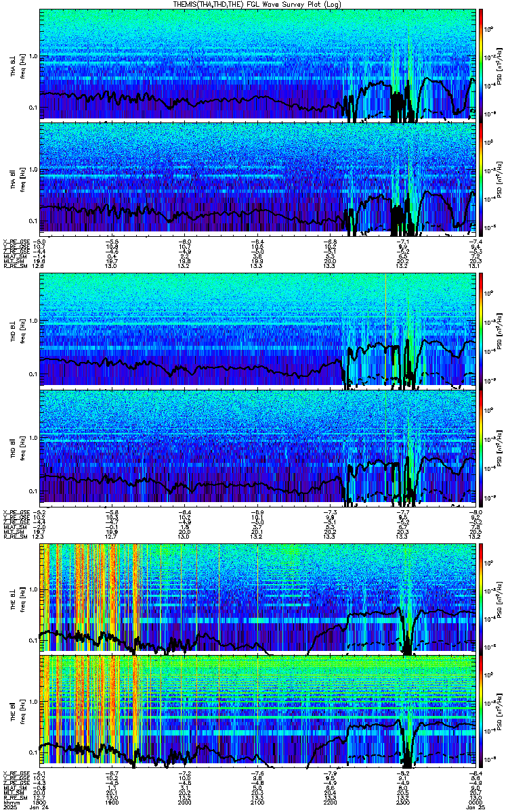Click the 2000 time tick label
508x812 pixels.
point(185,803)
